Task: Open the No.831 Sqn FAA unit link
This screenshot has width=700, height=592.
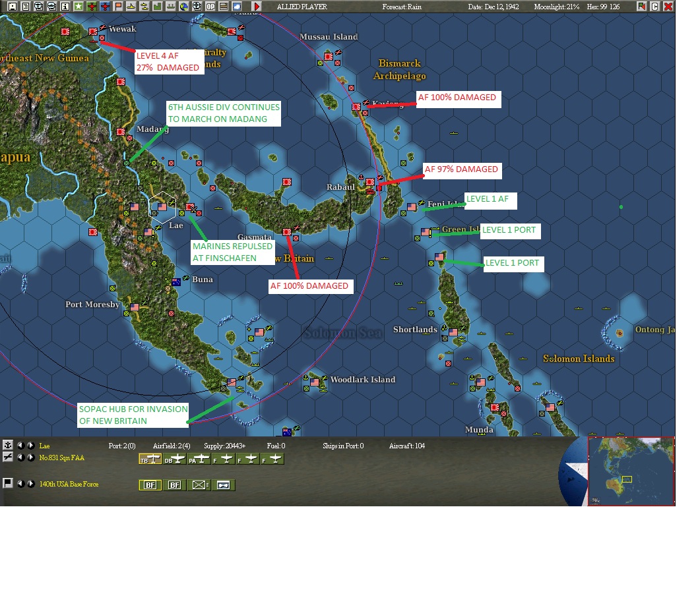Action: pos(61,458)
